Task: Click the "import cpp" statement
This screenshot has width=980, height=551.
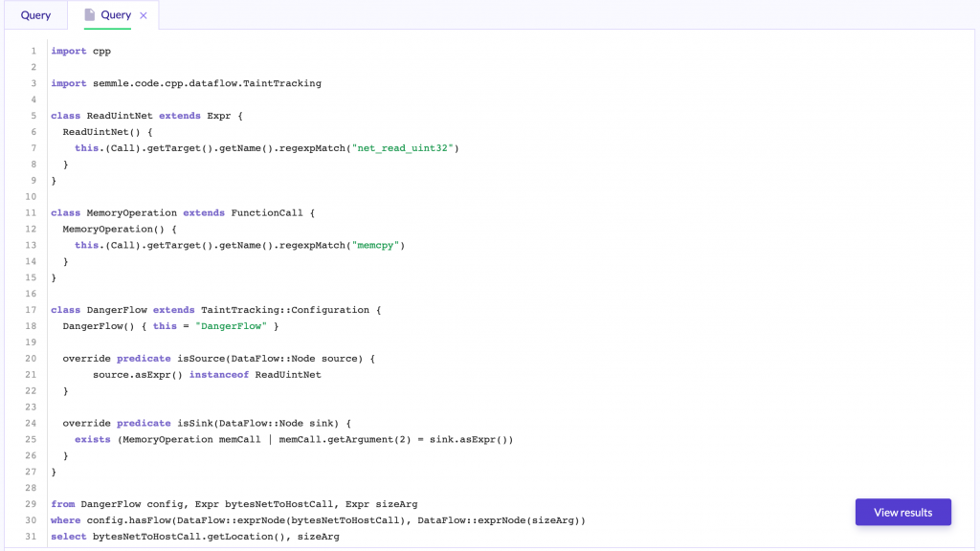Action: click(x=81, y=51)
